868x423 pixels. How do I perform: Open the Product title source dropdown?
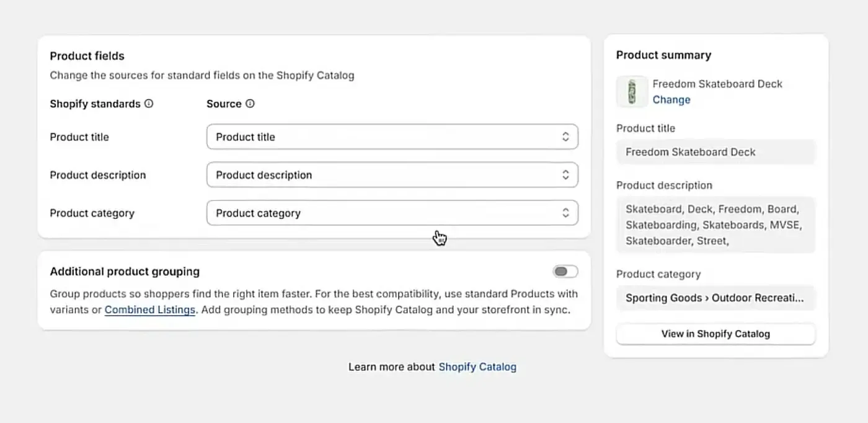[x=392, y=136]
